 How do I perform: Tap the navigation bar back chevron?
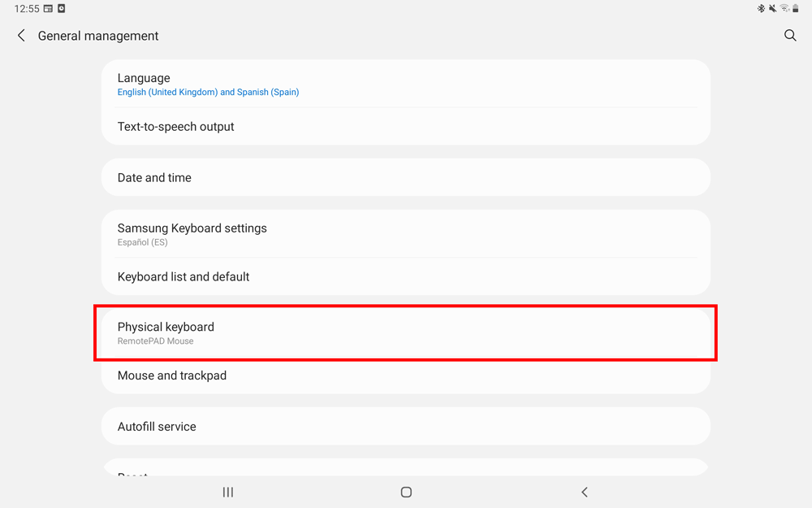click(585, 492)
